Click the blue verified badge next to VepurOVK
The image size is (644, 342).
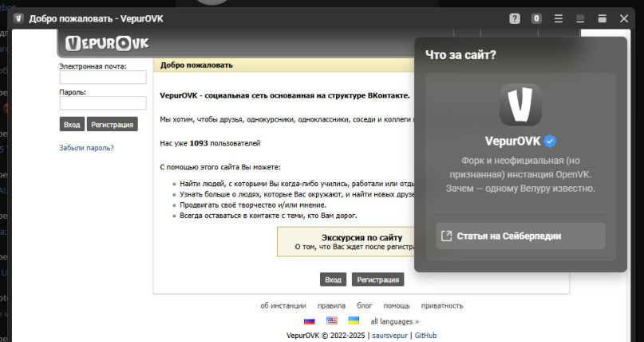pyautogui.click(x=550, y=141)
